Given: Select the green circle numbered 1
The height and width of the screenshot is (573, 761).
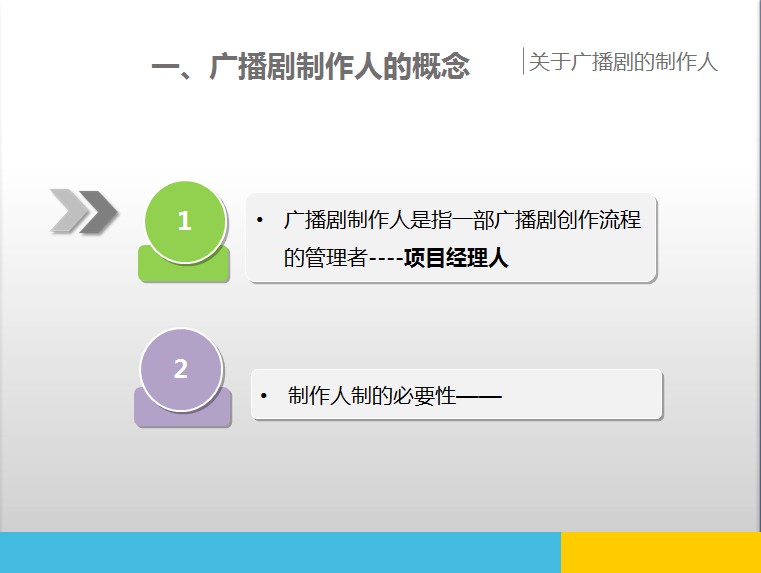Looking at the screenshot, I should [184, 221].
